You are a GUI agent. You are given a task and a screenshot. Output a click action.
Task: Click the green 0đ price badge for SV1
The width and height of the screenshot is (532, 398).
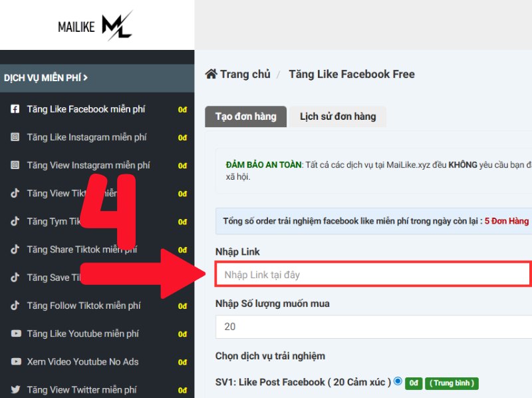click(x=414, y=383)
